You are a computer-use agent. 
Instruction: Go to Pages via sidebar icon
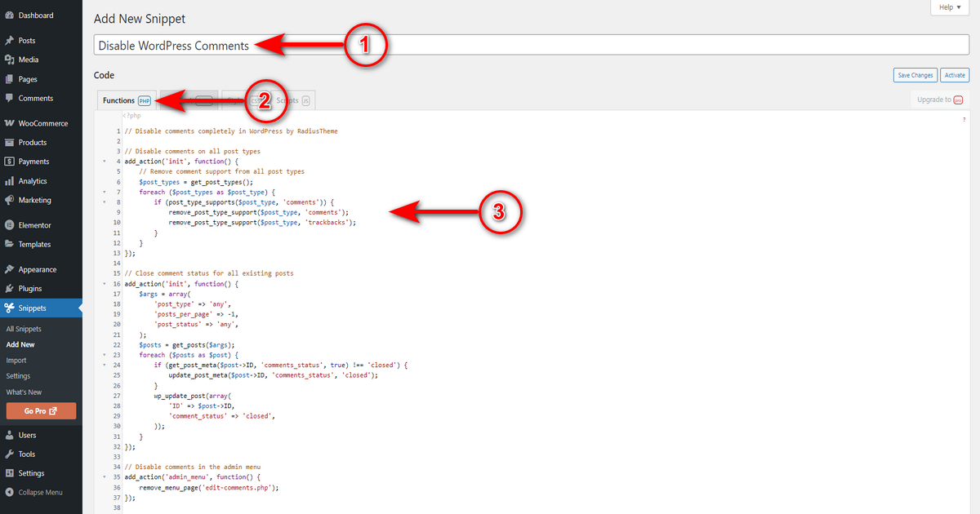pyautogui.click(x=9, y=79)
